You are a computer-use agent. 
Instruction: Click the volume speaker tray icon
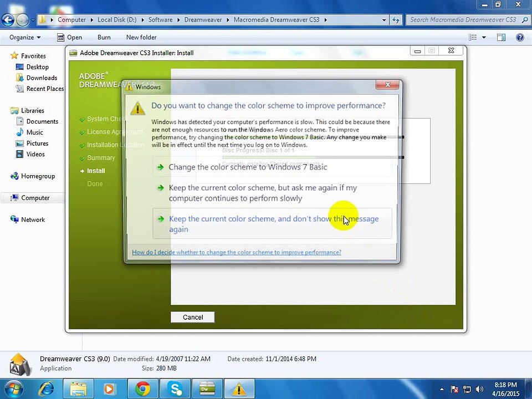(x=479, y=389)
